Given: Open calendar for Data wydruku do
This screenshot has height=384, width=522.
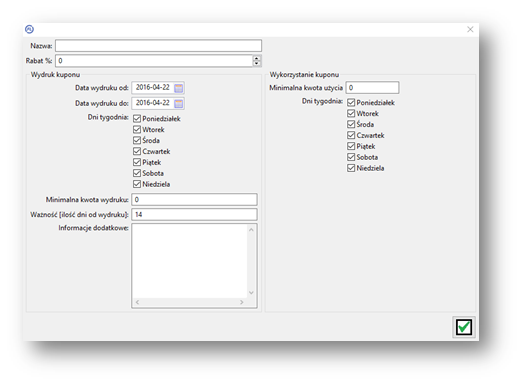Looking at the screenshot, I should [179, 104].
